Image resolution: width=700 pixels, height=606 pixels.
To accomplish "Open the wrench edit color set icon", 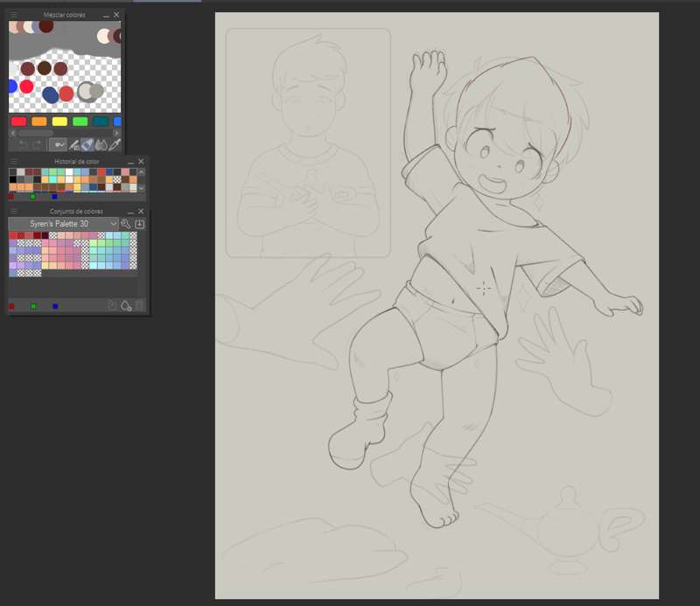I will pos(125,224).
